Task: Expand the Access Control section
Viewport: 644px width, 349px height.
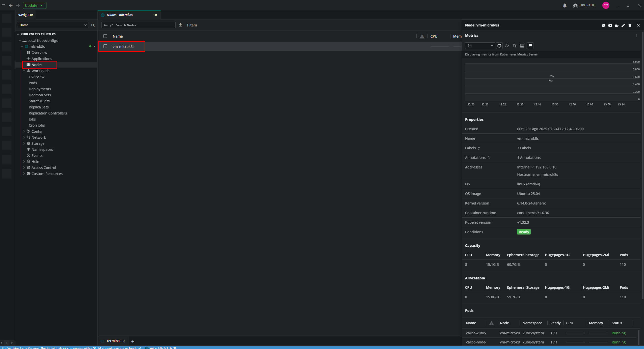Action: point(24,167)
